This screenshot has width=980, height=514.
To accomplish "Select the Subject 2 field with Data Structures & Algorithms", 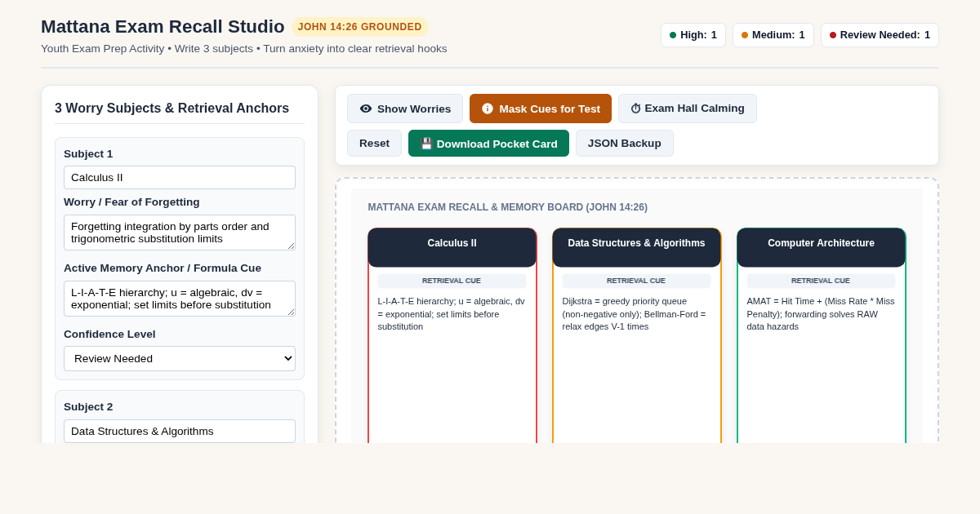I will click(x=180, y=431).
